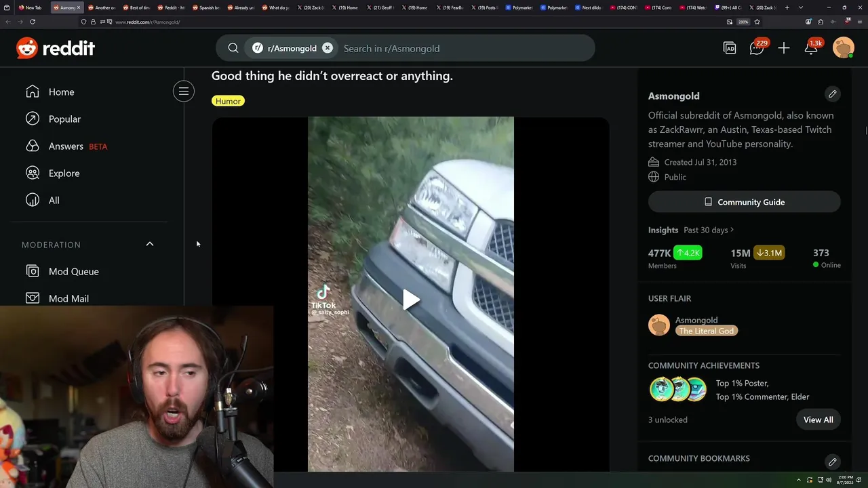Remove the r/Asmongold search filter chip

328,48
